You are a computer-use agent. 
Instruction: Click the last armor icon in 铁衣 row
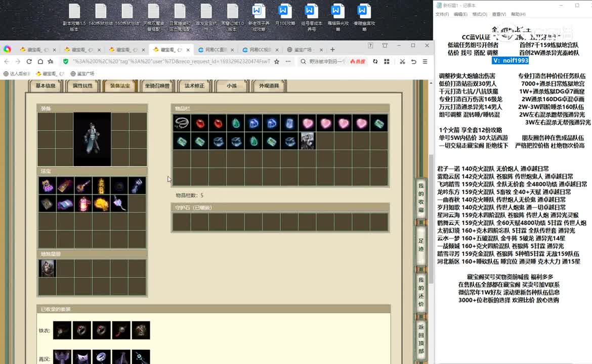(141, 330)
